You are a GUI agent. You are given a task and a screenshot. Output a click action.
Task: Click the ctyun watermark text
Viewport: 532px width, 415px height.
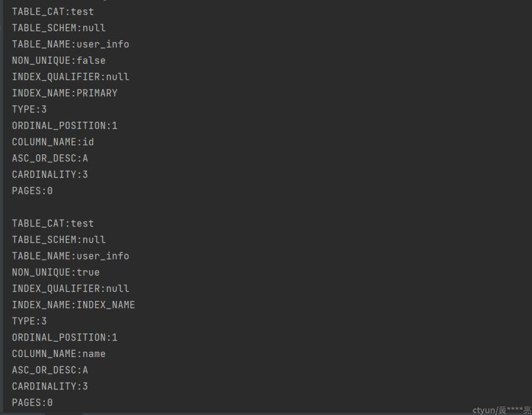coord(501,410)
